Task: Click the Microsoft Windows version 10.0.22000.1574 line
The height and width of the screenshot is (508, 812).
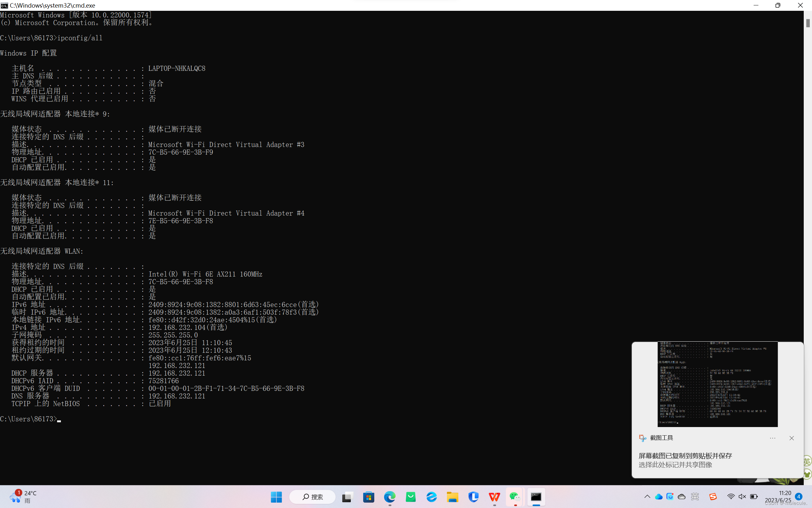Action: coord(76,15)
